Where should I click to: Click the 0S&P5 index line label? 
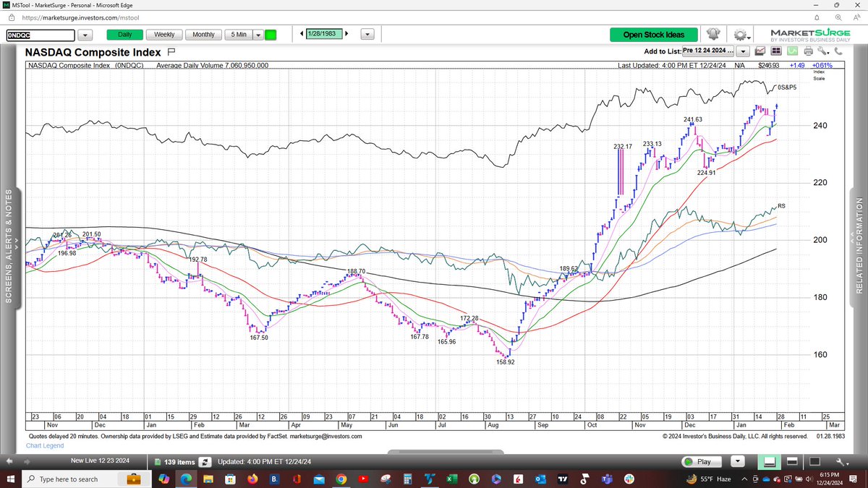(x=787, y=87)
